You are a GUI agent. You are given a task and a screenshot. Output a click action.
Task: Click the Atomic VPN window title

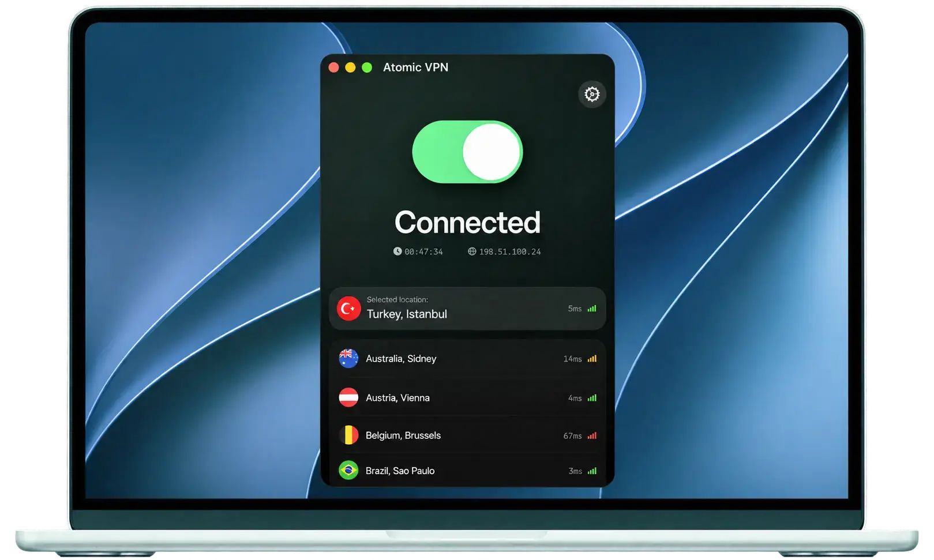pos(415,67)
